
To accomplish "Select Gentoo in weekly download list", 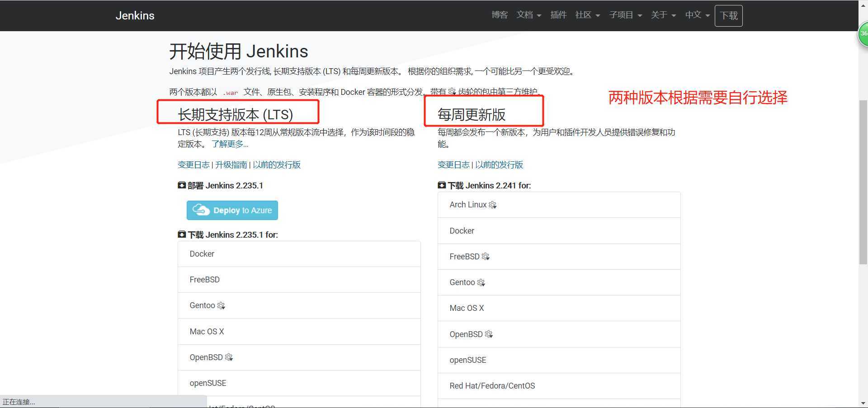I will tap(559, 282).
